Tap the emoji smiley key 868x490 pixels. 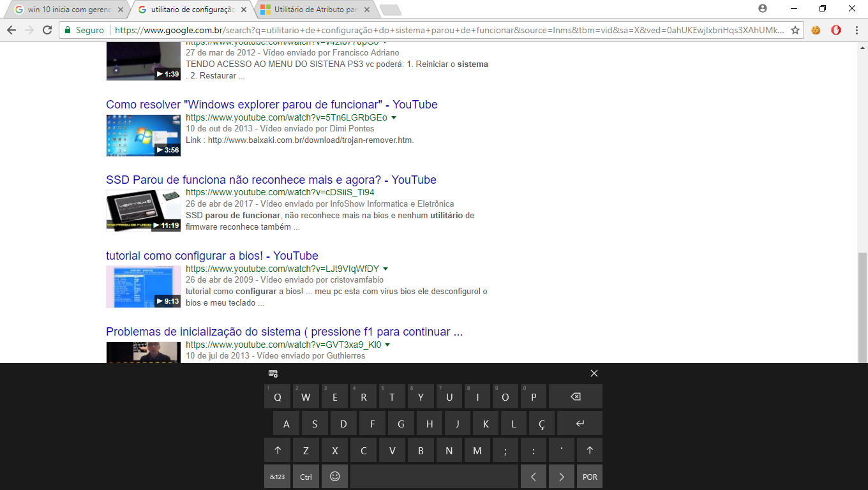(x=334, y=477)
